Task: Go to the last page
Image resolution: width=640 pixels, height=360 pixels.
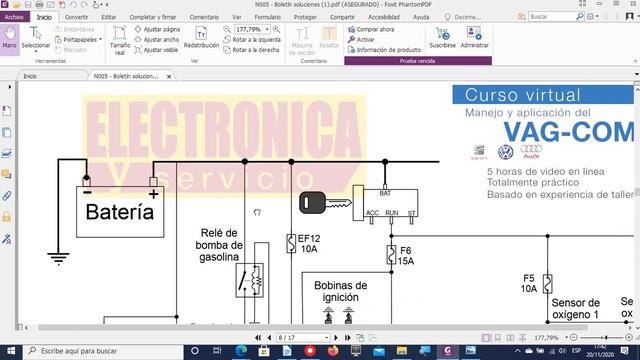Action: (347, 338)
